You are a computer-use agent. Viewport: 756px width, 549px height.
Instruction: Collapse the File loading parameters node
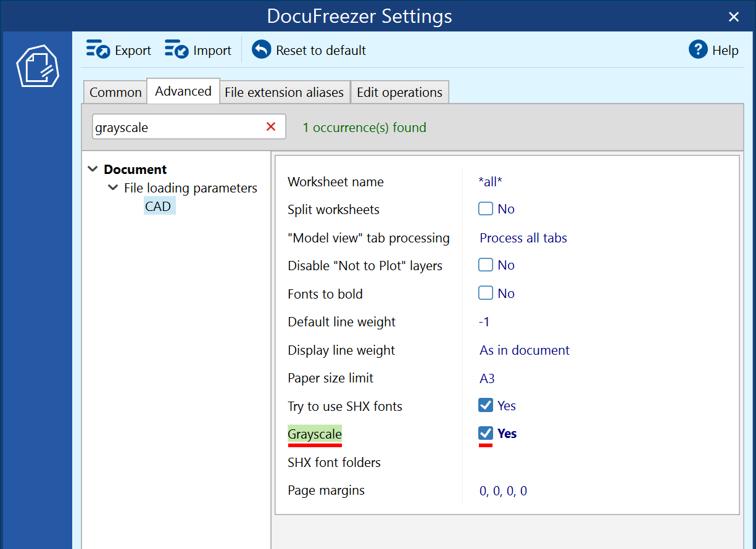(x=113, y=188)
